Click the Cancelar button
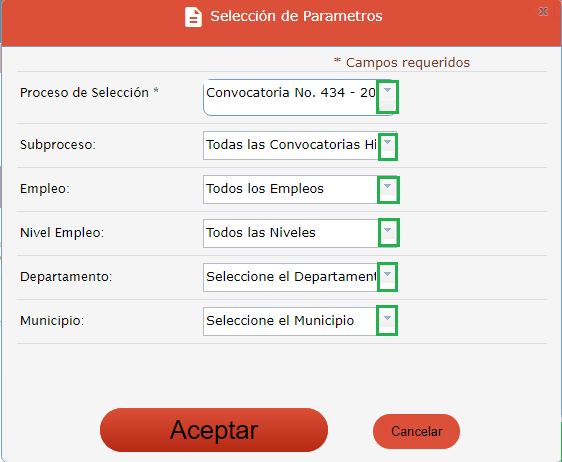This screenshot has width=562, height=462. [x=416, y=432]
